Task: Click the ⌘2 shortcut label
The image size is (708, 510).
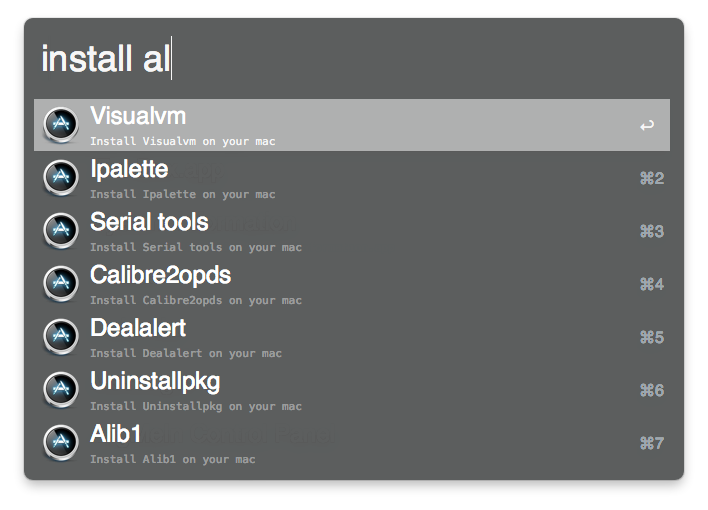Action: pyautogui.click(x=651, y=179)
